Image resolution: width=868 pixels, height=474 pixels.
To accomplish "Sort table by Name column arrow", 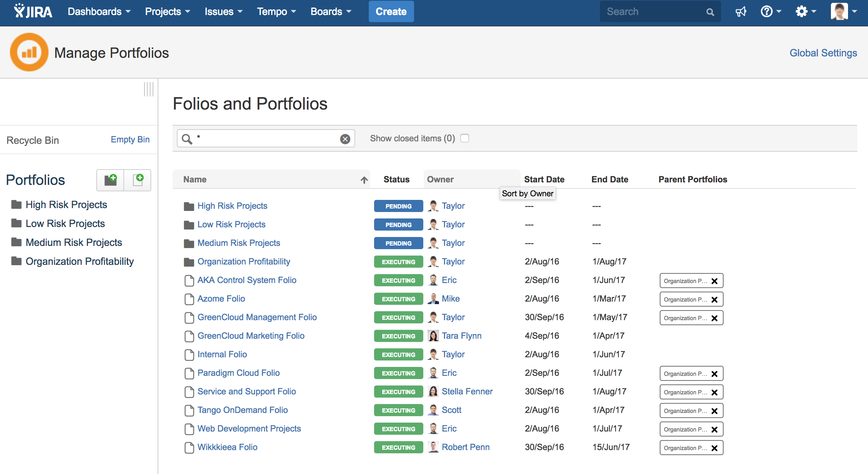I will tap(364, 180).
